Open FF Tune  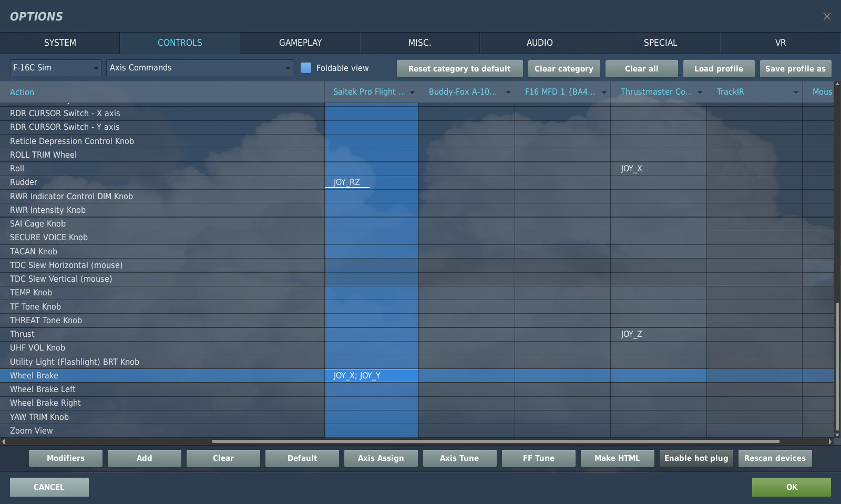pos(539,458)
